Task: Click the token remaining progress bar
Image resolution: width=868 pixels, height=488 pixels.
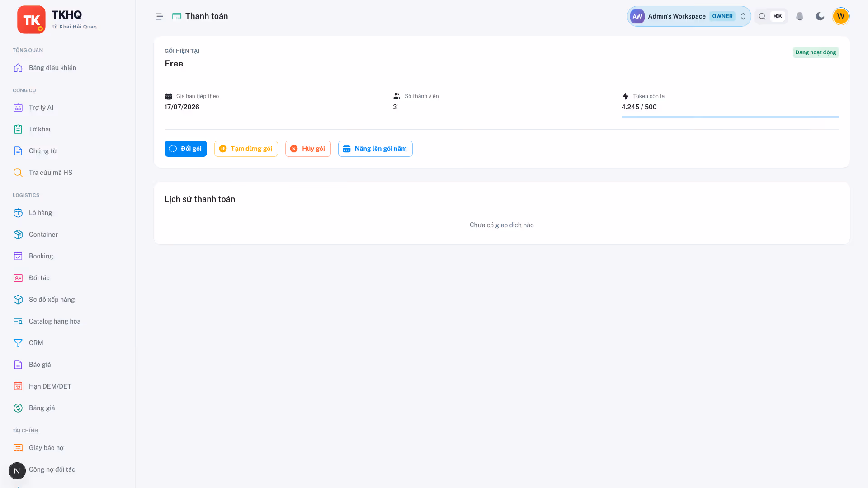Action: tap(730, 117)
